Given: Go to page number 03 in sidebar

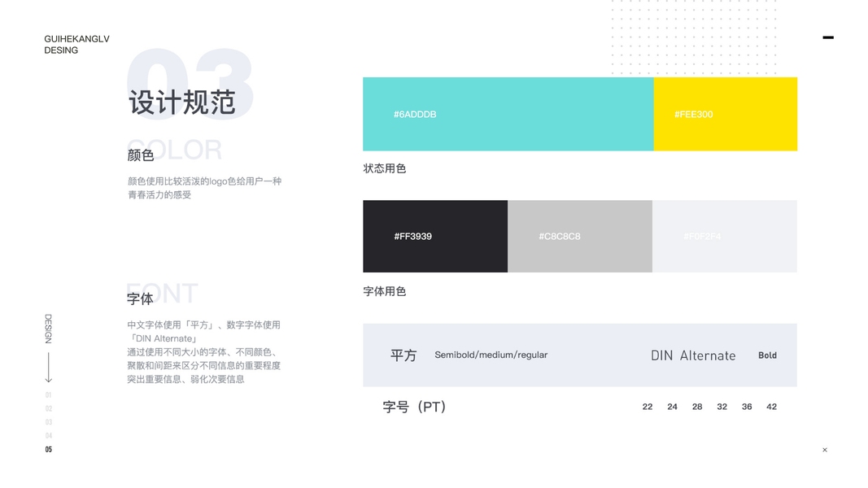Looking at the screenshot, I should click(48, 422).
